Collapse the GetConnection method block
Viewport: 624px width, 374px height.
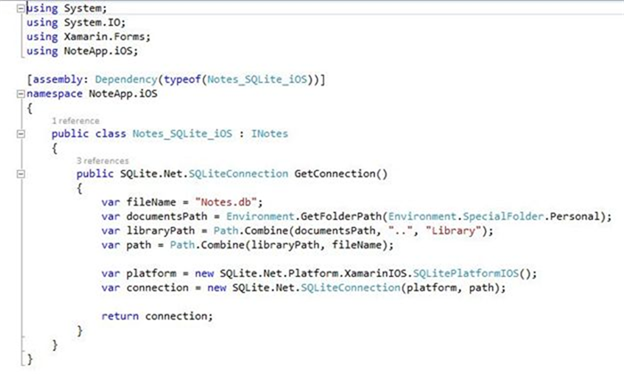point(21,174)
